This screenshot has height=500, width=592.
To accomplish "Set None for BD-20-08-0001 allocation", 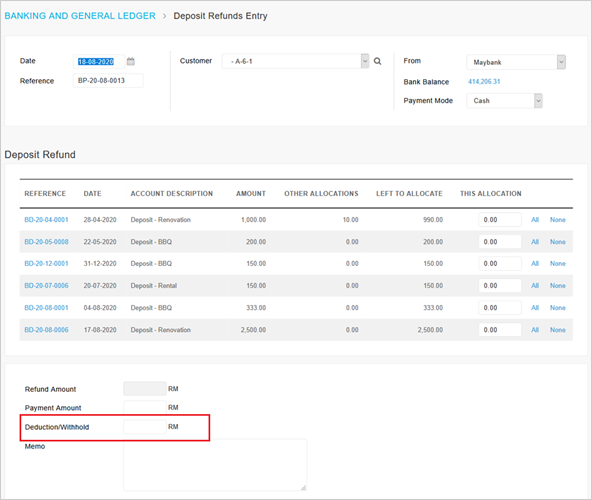I will coord(558,308).
